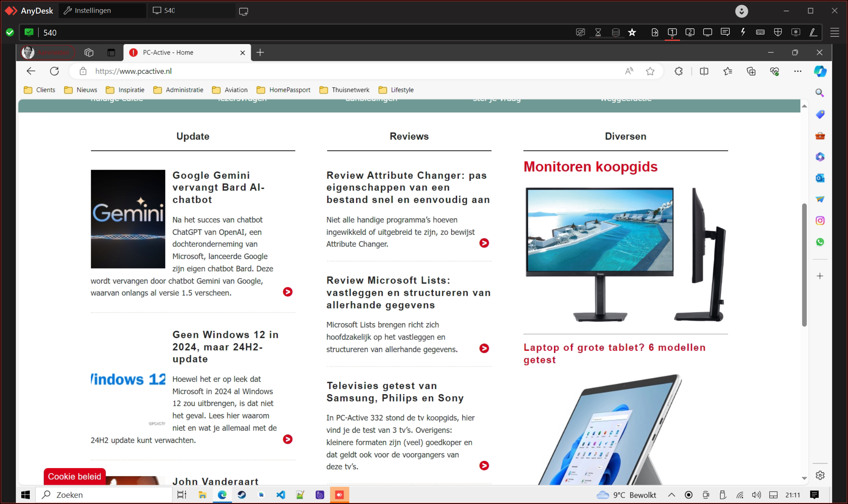Open Edge favorites list icon
Screen dimensions: 848x504
click(x=728, y=71)
